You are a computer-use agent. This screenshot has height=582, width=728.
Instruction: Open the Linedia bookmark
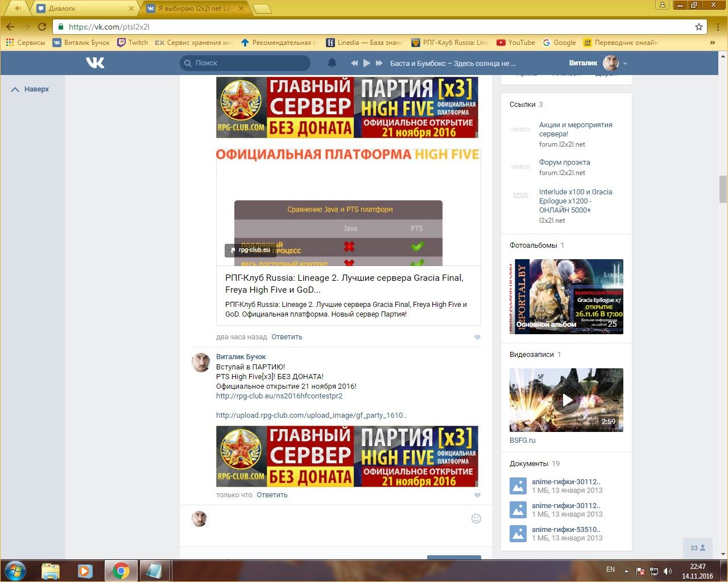365,43
